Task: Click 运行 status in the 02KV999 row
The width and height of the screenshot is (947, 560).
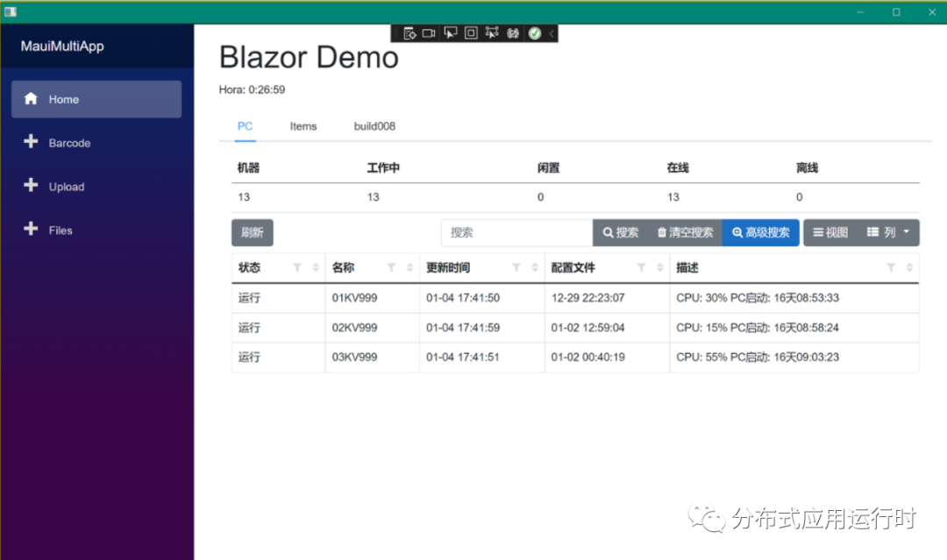Action: [249, 328]
